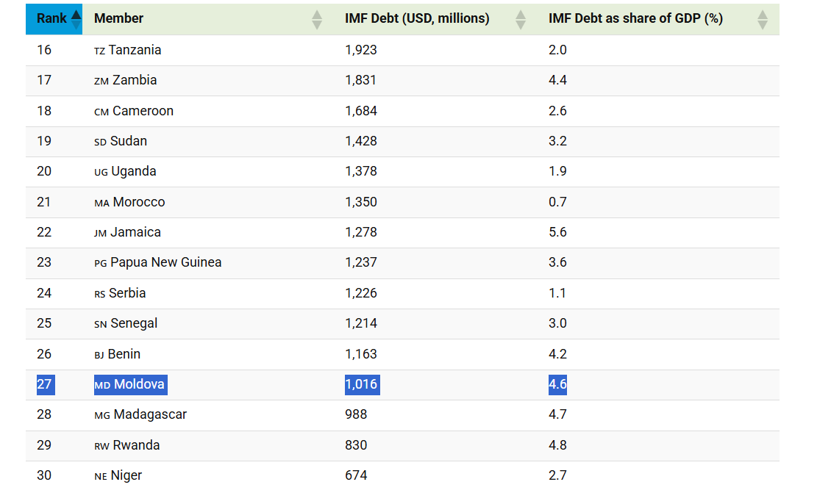Click the RW country code beside Rwanda
Viewport: 831px width, 504px height.
click(101, 446)
